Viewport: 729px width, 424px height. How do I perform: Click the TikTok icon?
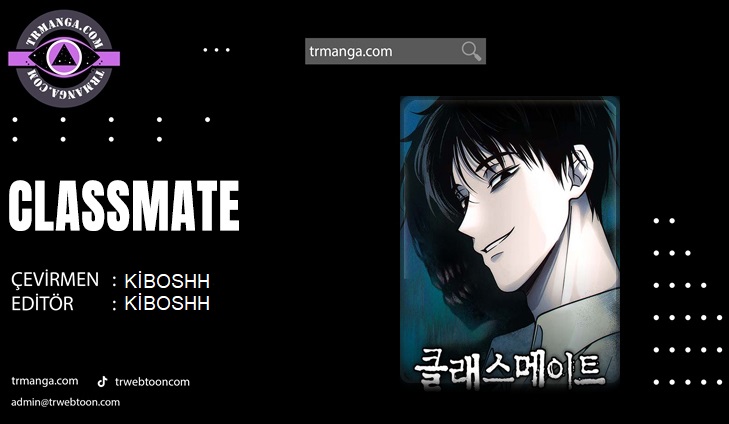point(102,382)
